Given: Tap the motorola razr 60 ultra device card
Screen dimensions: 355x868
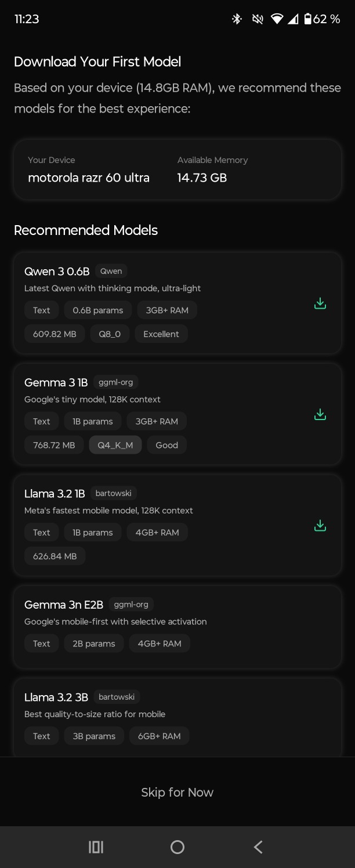Looking at the screenshot, I should click(178, 169).
